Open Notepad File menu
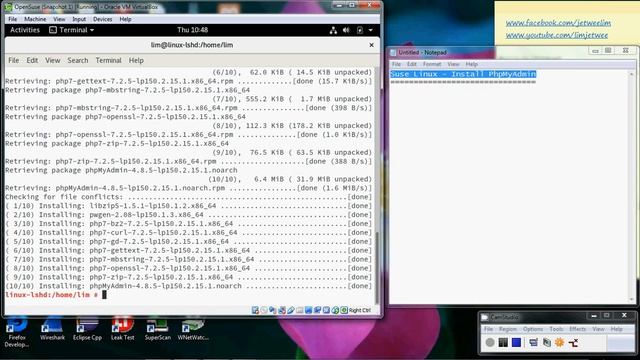Image resolution: width=640 pixels, height=360 pixels. tap(396, 64)
